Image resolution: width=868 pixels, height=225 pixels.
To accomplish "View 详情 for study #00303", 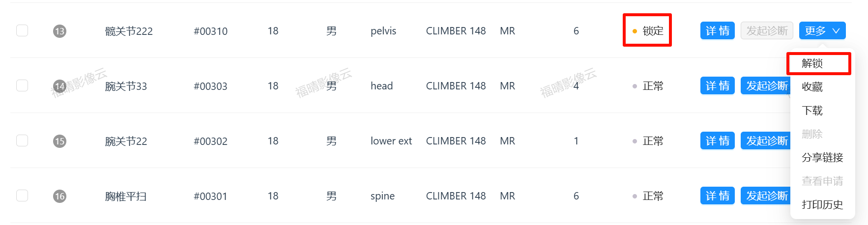I will click(717, 86).
